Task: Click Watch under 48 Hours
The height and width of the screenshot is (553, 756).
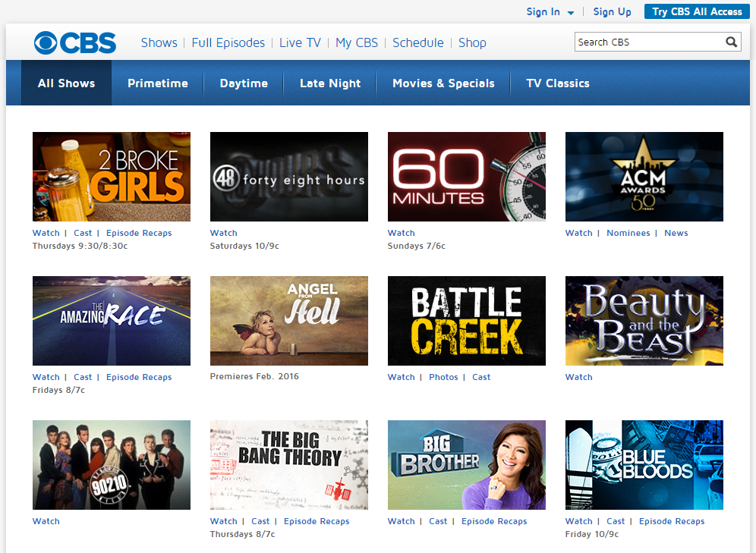Action: [224, 233]
